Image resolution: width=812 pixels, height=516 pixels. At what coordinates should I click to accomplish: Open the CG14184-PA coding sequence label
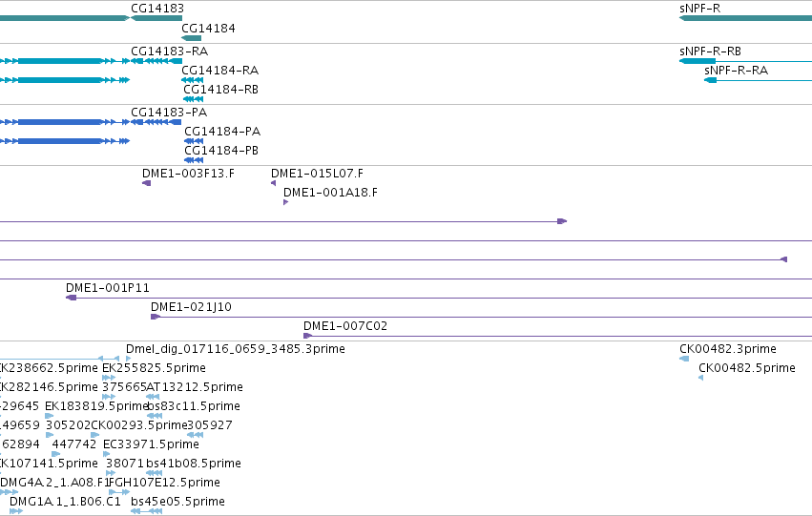coord(222,132)
